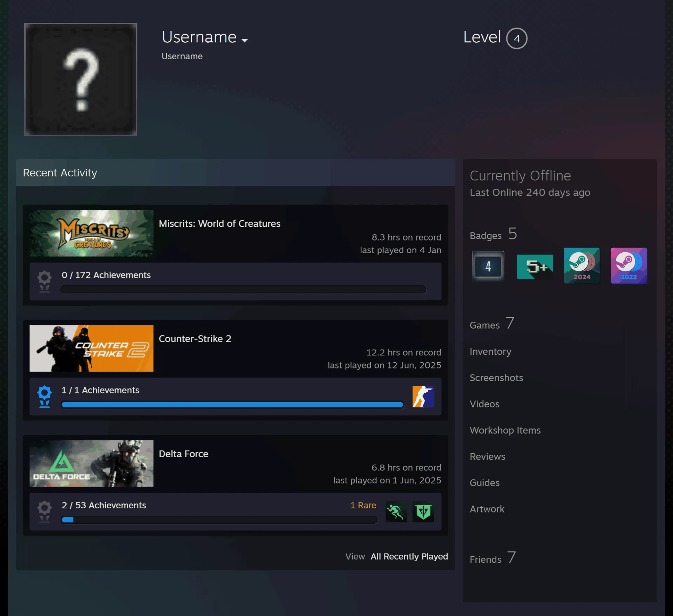
Task: Open the Badges 5 link
Action: tap(494, 234)
